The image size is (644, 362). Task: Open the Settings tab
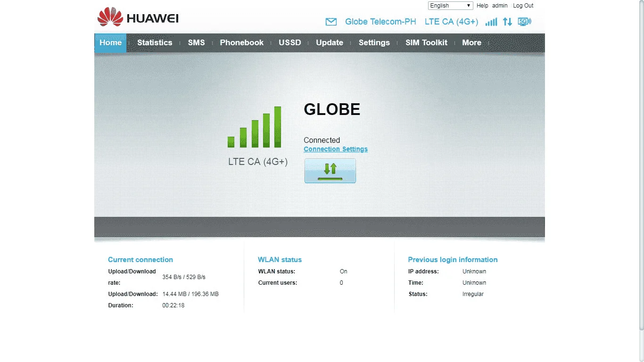[x=374, y=42]
